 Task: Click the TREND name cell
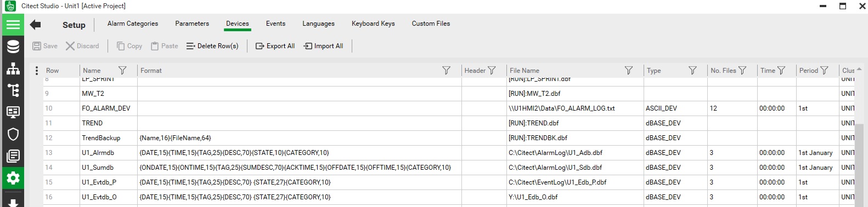(108, 123)
